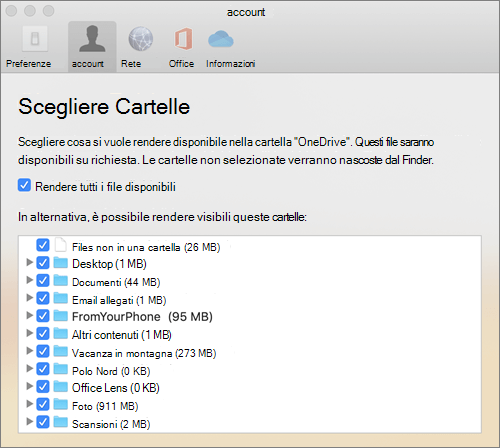Image resolution: width=500 pixels, height=448 pixels.
Task: Switch to the Informazioni tab label
Action: coord(231,63)
